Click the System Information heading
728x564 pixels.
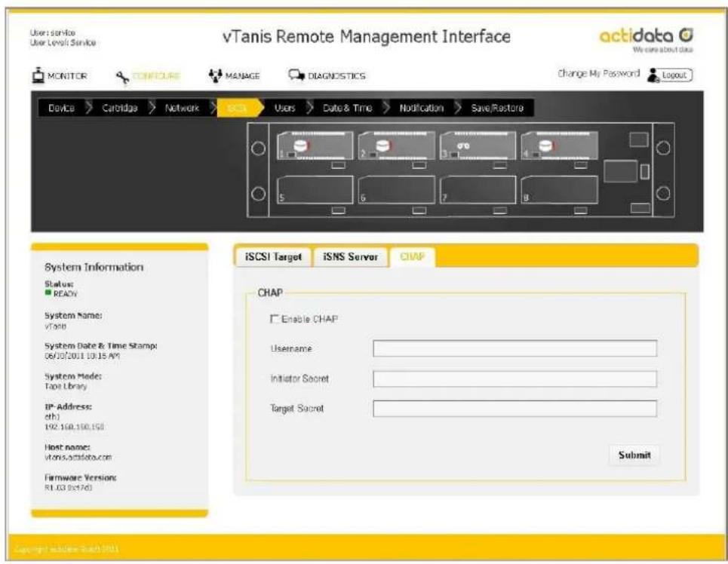point(94,267)
